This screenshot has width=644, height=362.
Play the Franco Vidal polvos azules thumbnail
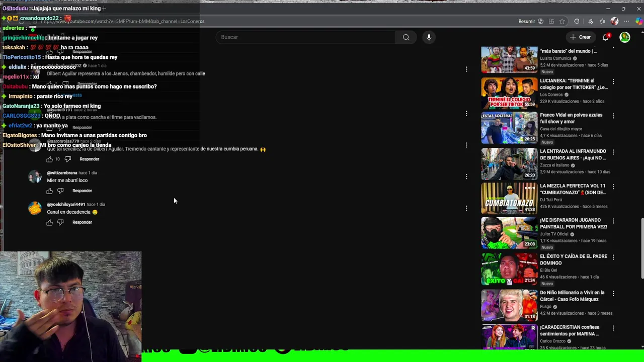509,128
